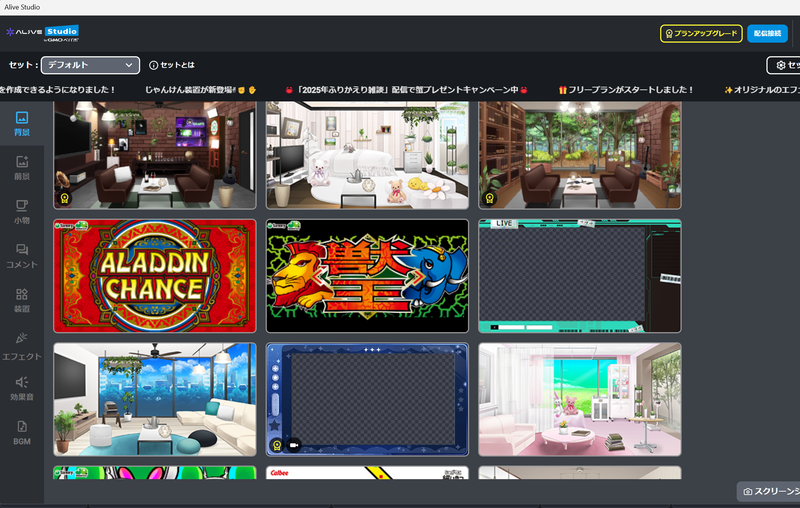Open the 装置 (devices) sidebar tab
The height and width of the screenshot is (508, 800).
pyautogui.click(x=21, y=300)
